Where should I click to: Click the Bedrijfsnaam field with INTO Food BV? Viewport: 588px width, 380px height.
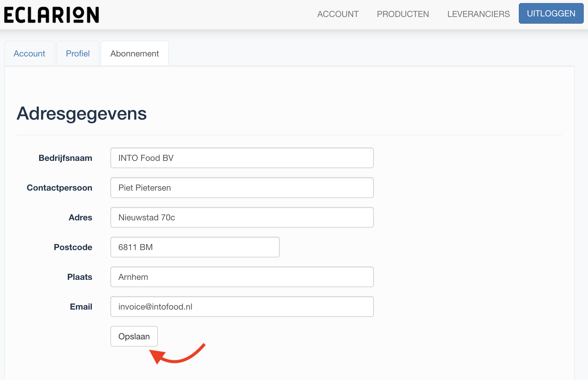click(x=242, y=158)
